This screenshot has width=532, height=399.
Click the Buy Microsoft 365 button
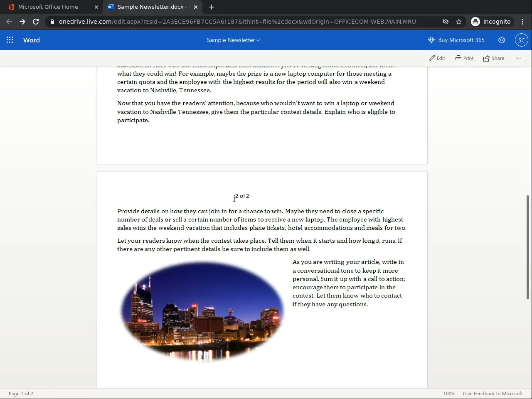[456, 40]
